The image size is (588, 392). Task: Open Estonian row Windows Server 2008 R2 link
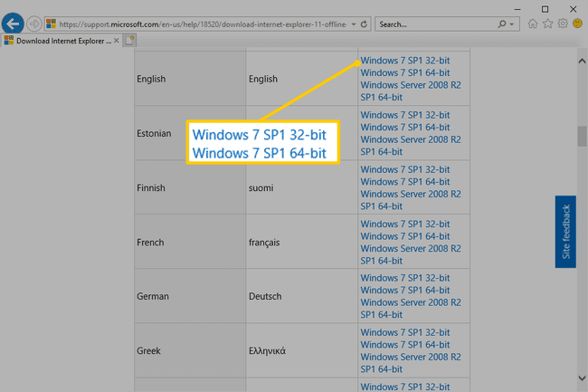pos(411,146)
